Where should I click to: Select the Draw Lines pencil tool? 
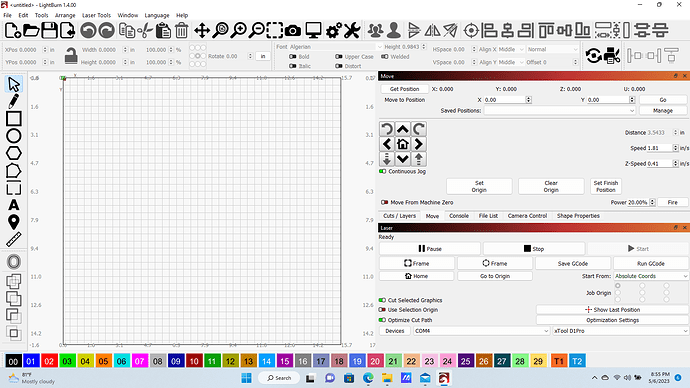[13, 101]
